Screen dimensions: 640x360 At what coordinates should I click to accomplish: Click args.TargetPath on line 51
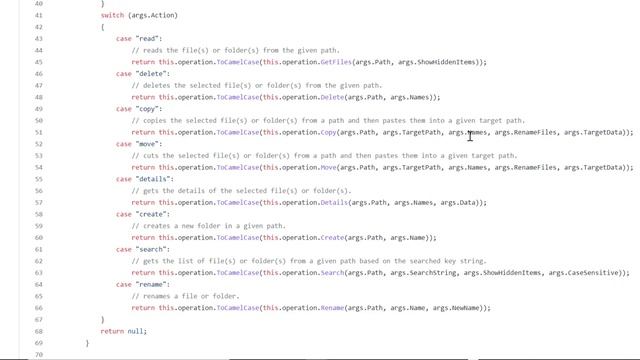[x=411, y=132]
